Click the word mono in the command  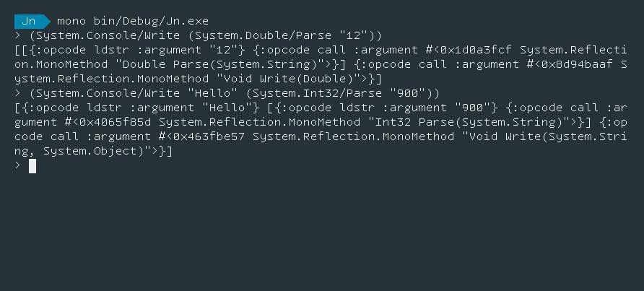[x=71, y=19]
